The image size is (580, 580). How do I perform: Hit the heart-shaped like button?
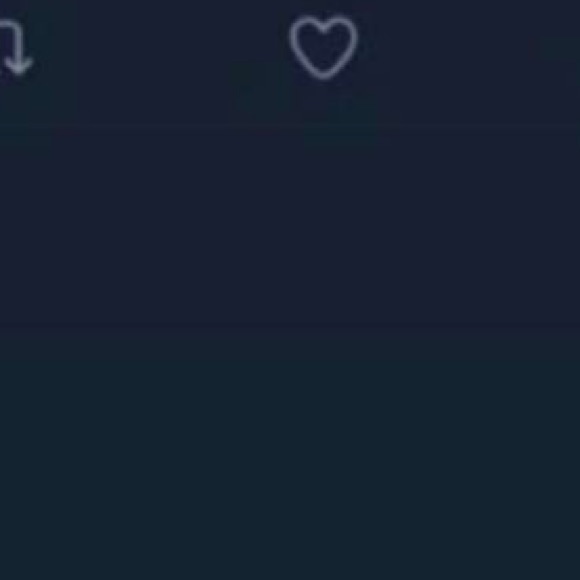click(324, 48)
